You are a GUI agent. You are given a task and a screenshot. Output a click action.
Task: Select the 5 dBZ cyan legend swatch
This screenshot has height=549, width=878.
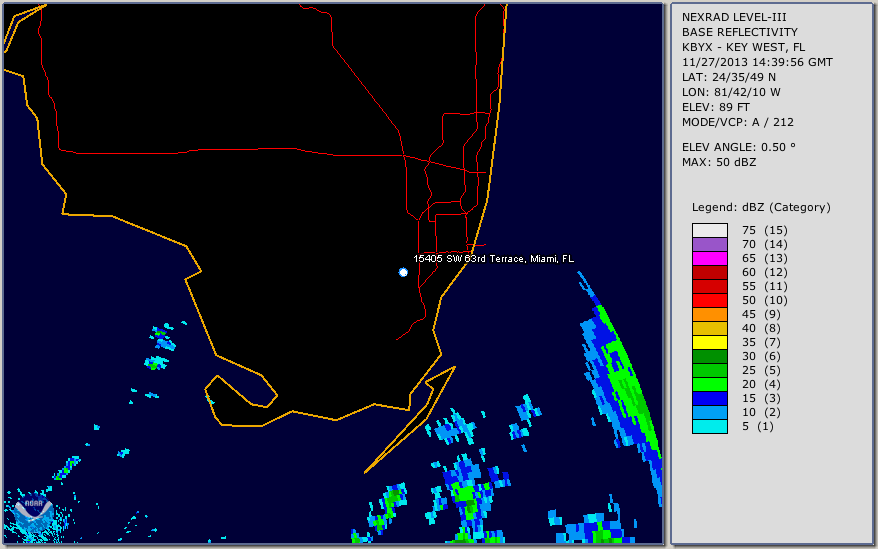[x=710, y=426]
